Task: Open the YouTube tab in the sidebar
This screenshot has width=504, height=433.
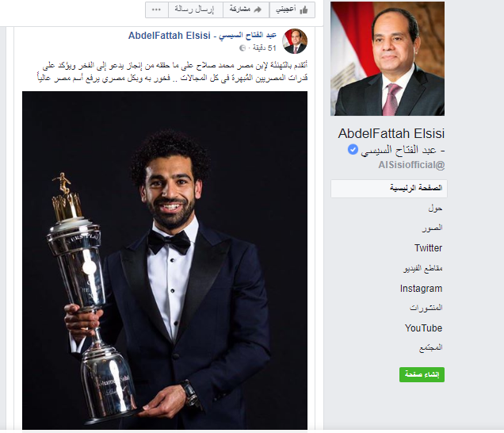Action: coord(423,328)
